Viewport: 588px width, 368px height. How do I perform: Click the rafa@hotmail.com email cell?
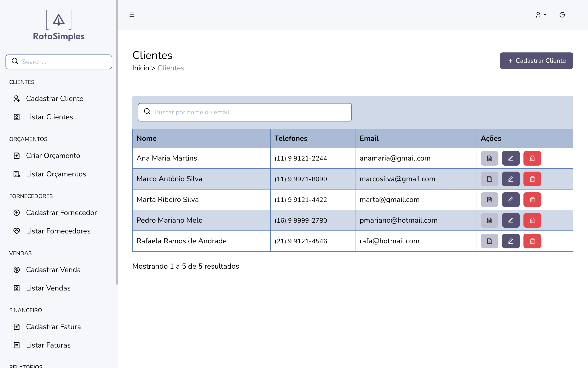(416, 241)
